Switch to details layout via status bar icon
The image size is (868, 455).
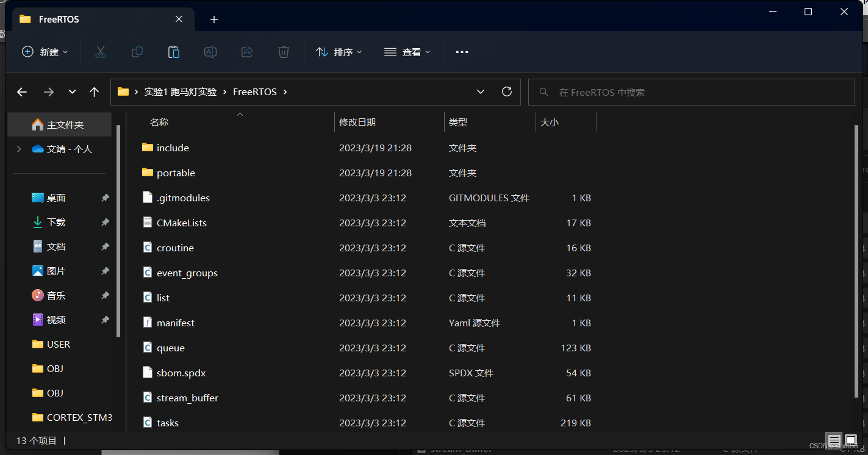point(834,440)
